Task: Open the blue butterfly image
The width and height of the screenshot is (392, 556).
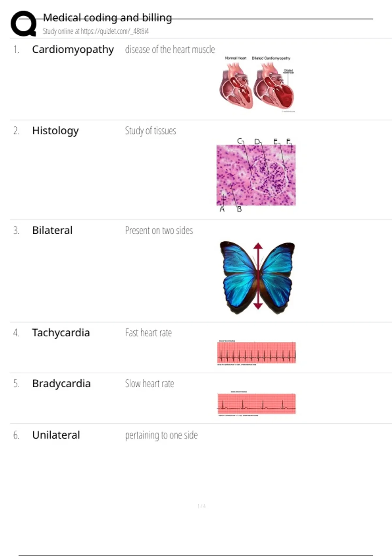Action: pos(257,277)
